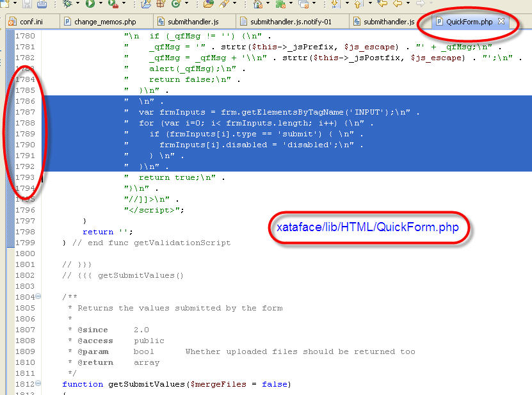
Task: Click the 'for (var i=0;' loop line
Action: [248, 123]
